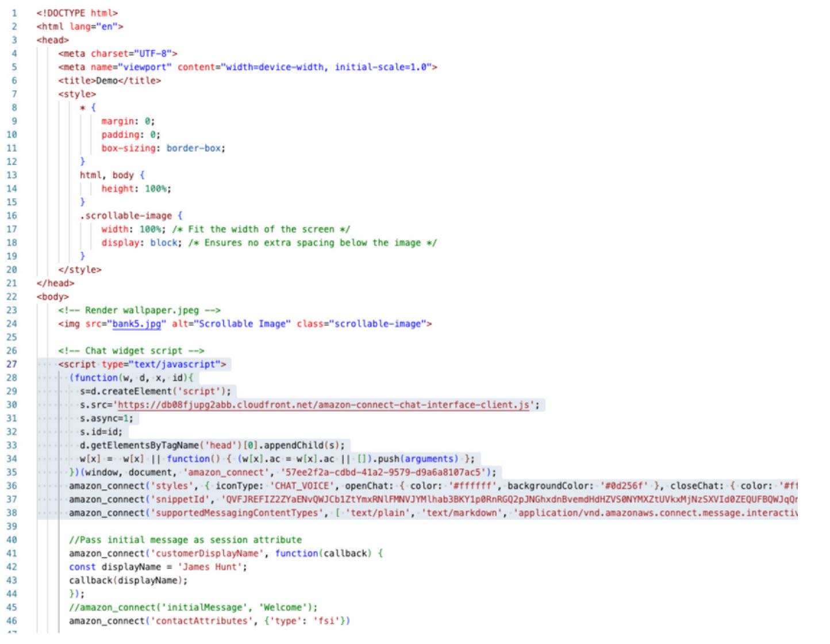The width and height of the screenshot is (830, 644).
Task: Click the 'supportedMessagingContentTypes' string
Action: click(237, 513)
